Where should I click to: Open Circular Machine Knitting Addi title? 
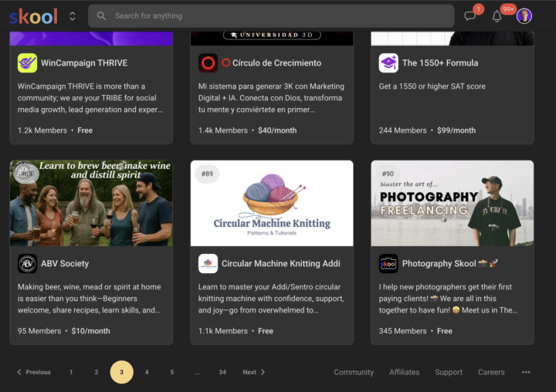tap(281, 264)
